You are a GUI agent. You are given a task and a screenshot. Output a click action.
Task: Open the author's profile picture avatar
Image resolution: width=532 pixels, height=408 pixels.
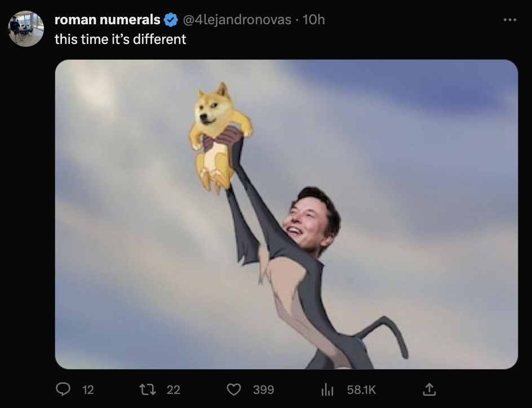click(x=26, y=28)
